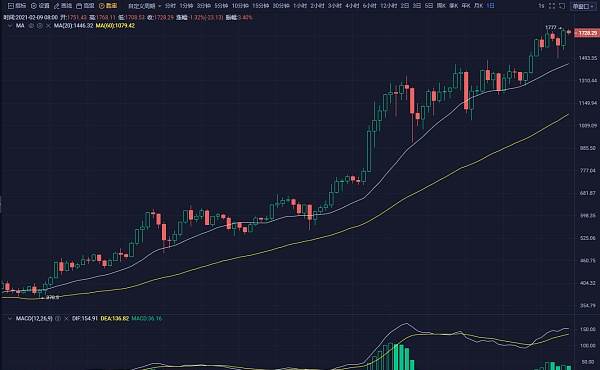The image size is (600, 370).
Task: Toggle MACD(12,26,9) visibility icon
Action: [x=58, y=318]
